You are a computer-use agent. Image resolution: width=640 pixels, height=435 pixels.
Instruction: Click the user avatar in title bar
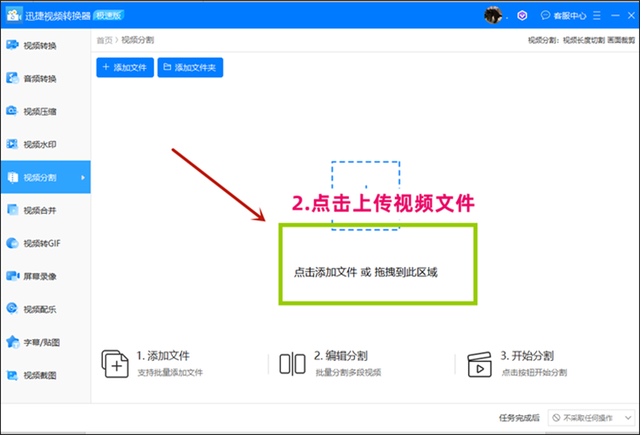(493, 15)
